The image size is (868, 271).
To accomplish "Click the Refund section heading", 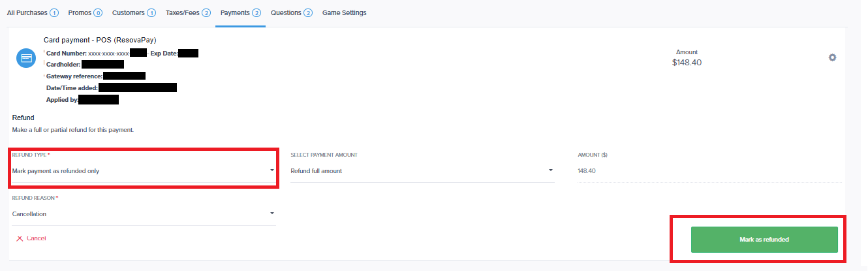I will click(23, 118).
